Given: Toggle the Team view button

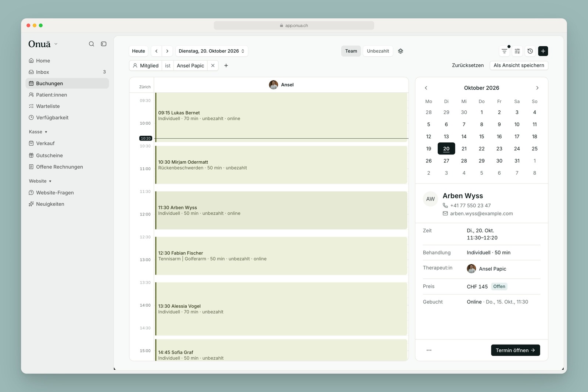Looking at the screenshot, I should pos(351,51).
